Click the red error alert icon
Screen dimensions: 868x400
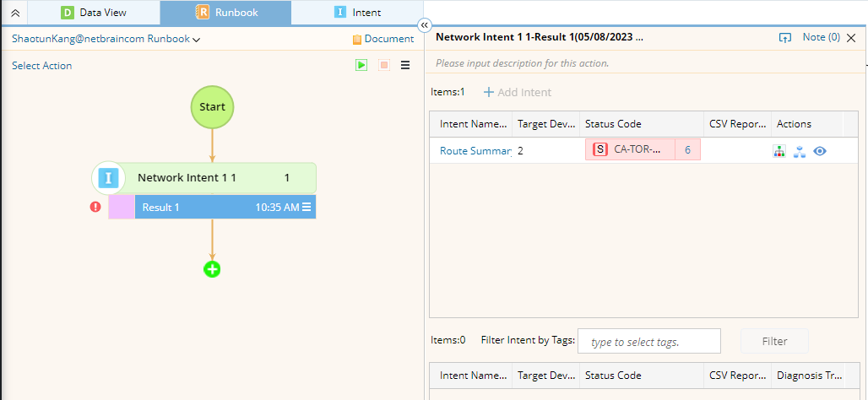pyautogui.click(x=96, y=207)
